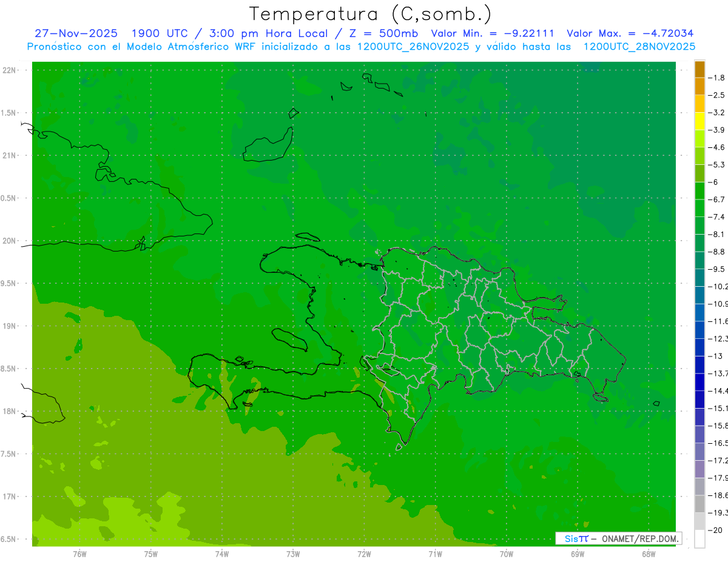Click the latitude label '22N'
This screenshot has width=728, height=562.
9,70
